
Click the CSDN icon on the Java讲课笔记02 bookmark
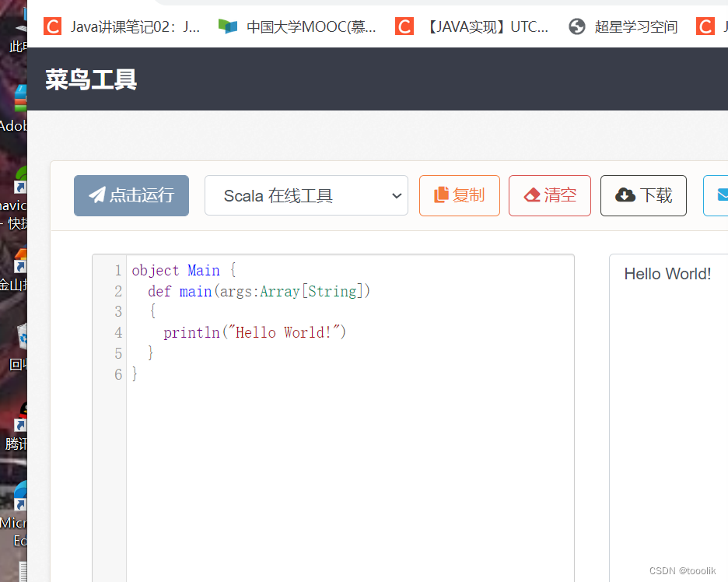[x=52, y=26]
